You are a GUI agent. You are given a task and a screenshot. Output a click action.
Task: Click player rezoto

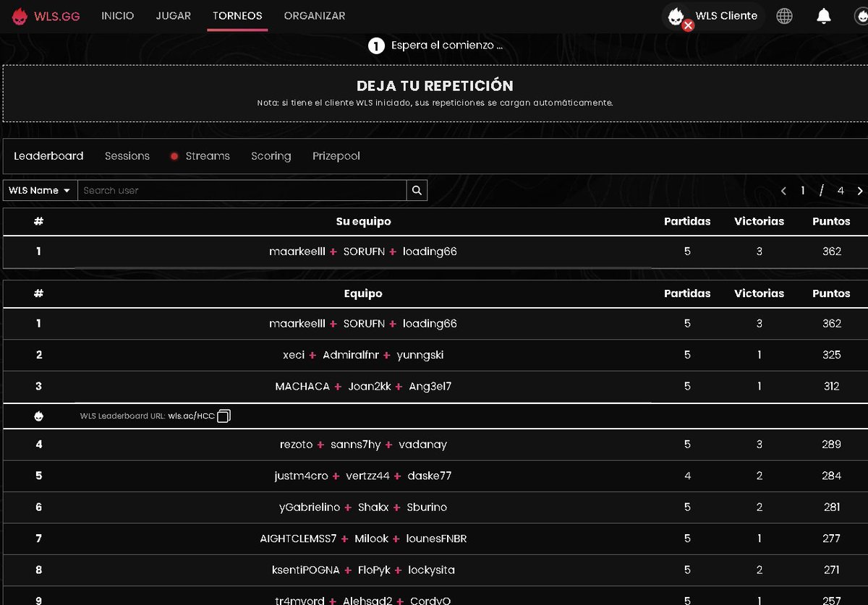pos(297,445)
